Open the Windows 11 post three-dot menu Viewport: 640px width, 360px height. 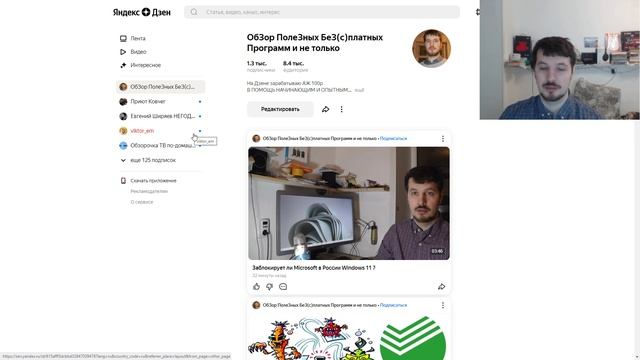pyautogui.click(x=443, y=139)
